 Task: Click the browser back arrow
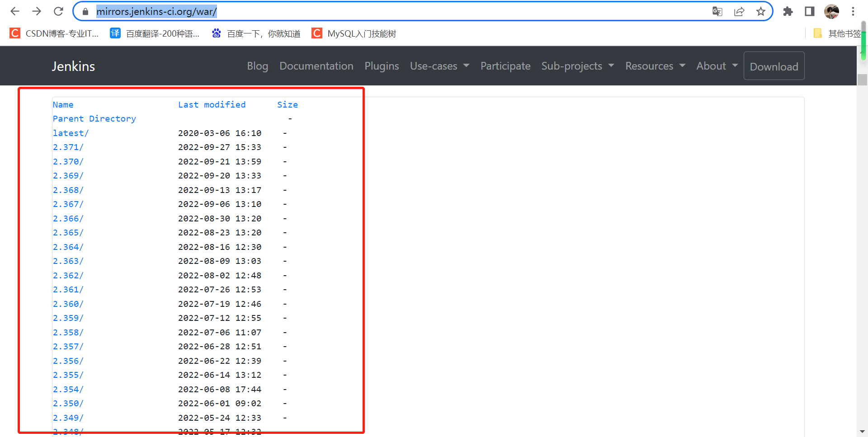coord(15,11)
